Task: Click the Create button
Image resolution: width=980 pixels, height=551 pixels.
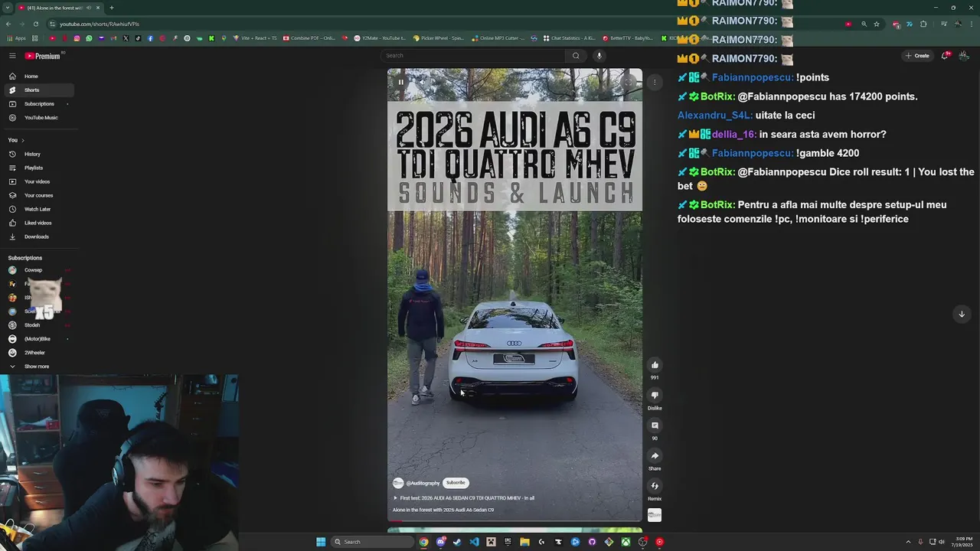Action: [917, 56]
